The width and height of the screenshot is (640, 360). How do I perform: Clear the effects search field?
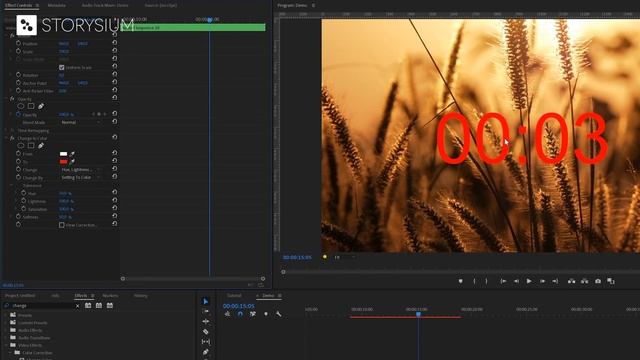coord(78,306)
